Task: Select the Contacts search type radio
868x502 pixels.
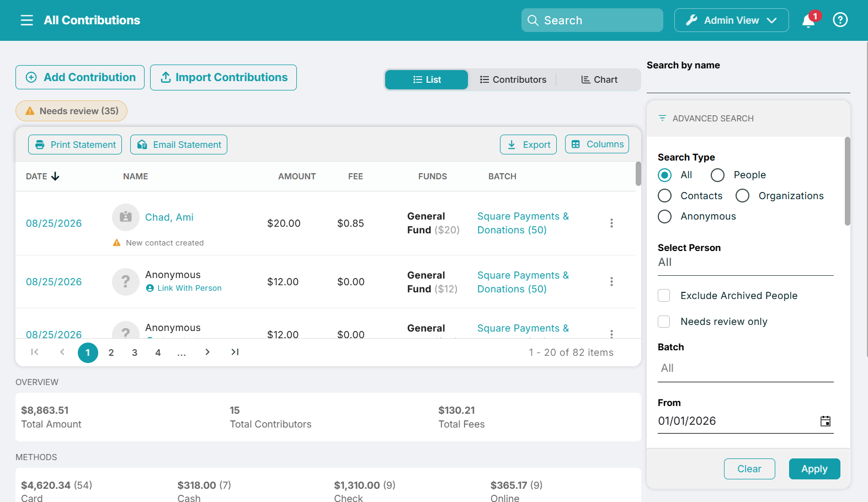Action: pos(665,196)
